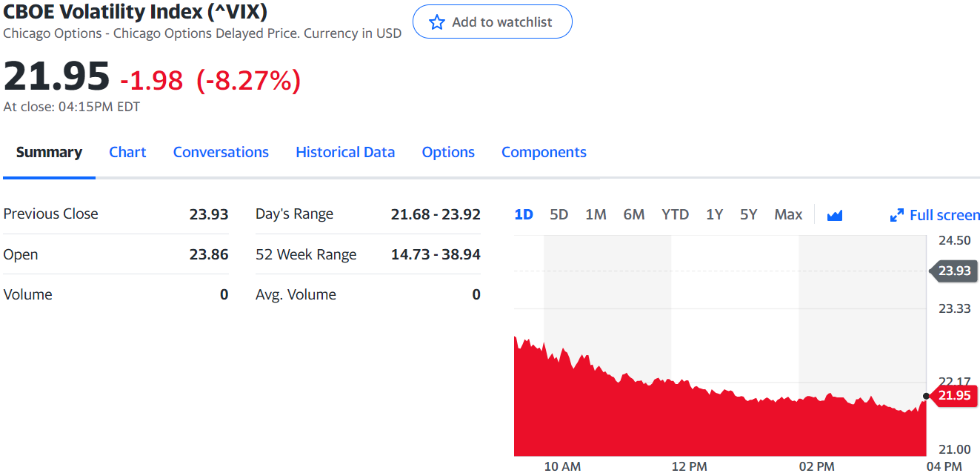Viewport: 980px width, 476px height.
Task: Click the CBOE Volatility Index (^VIX) title
Action: tap(136, 12)
